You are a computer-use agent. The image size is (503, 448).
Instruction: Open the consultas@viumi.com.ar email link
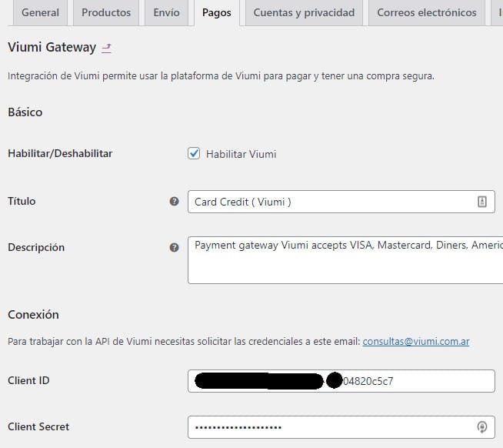tap(416, 341)
